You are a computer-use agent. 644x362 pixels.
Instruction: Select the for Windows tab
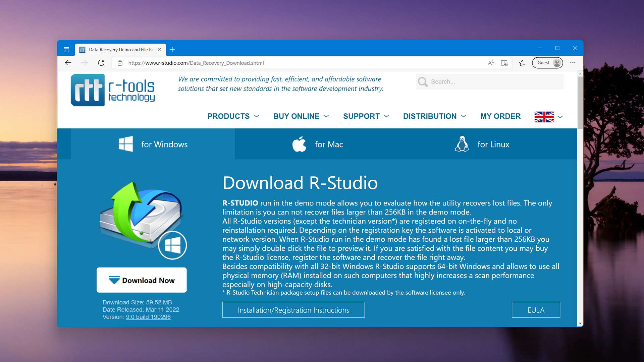(153, 144)
